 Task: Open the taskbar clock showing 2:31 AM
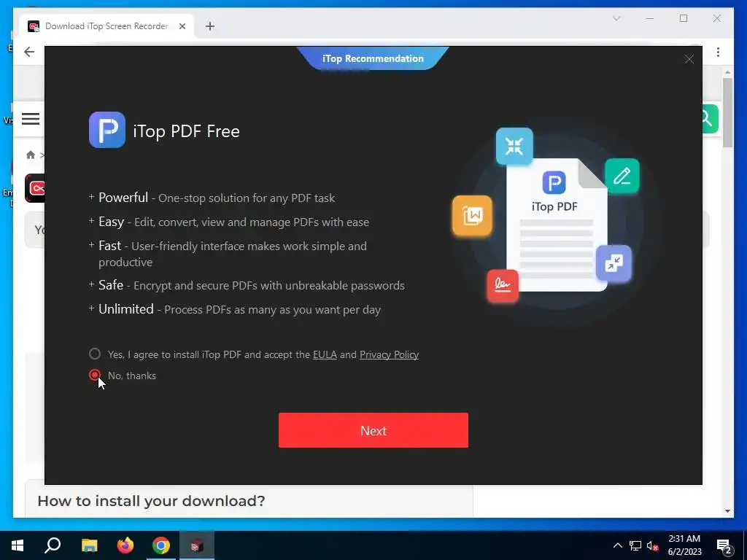[x=684, y=545]
